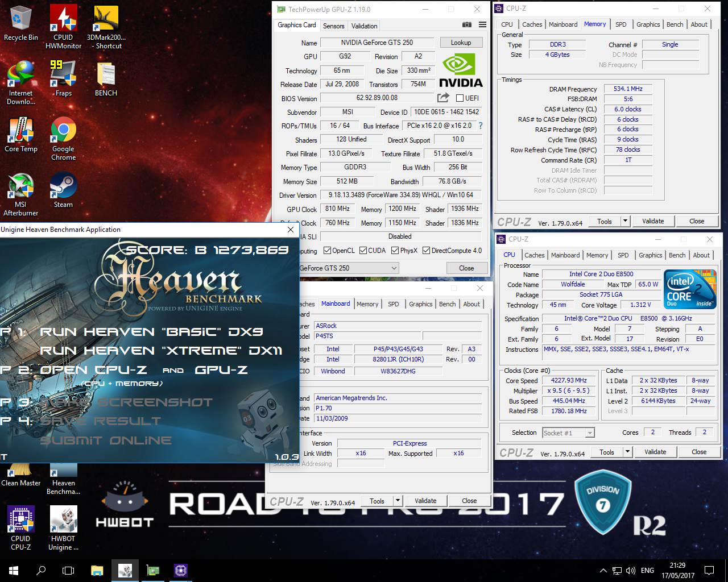Viewport: 728px width, 582px height.
Task: Click Run Heaven "Xtreme" DX11 option
Action: (161, 350)
